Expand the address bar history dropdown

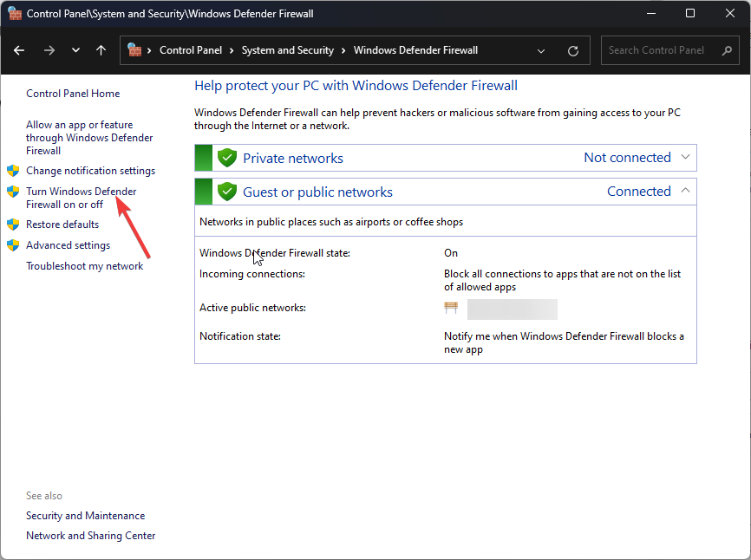541,51
